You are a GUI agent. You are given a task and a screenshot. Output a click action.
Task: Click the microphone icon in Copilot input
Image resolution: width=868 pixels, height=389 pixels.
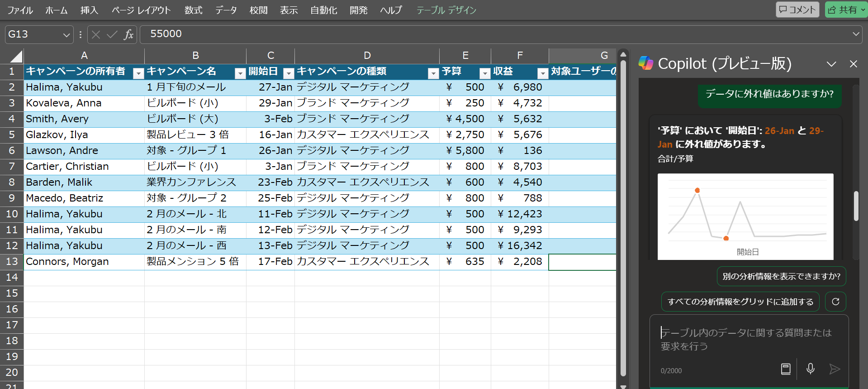pyautogui.click(x=810, y=369)
